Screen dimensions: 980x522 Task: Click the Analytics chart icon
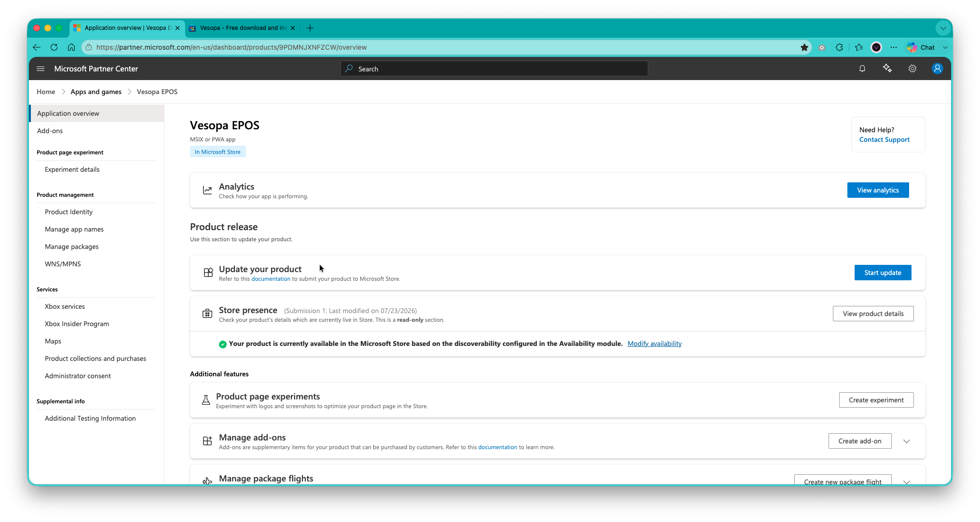pos(207,190)
